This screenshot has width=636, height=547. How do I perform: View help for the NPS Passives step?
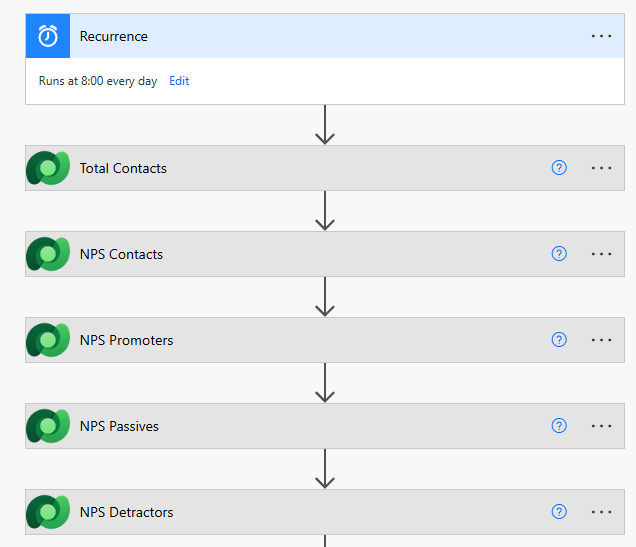pos(559,426)
